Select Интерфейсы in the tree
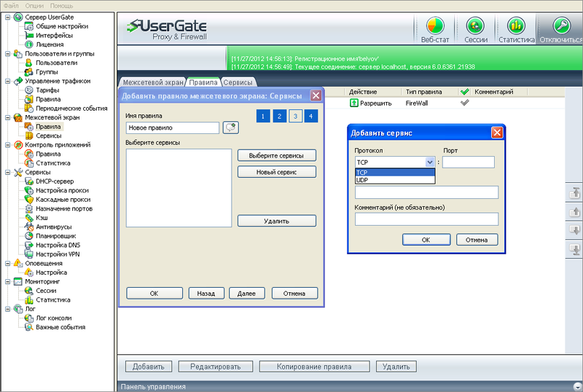583x392 pixels. [x=54, y=35]
